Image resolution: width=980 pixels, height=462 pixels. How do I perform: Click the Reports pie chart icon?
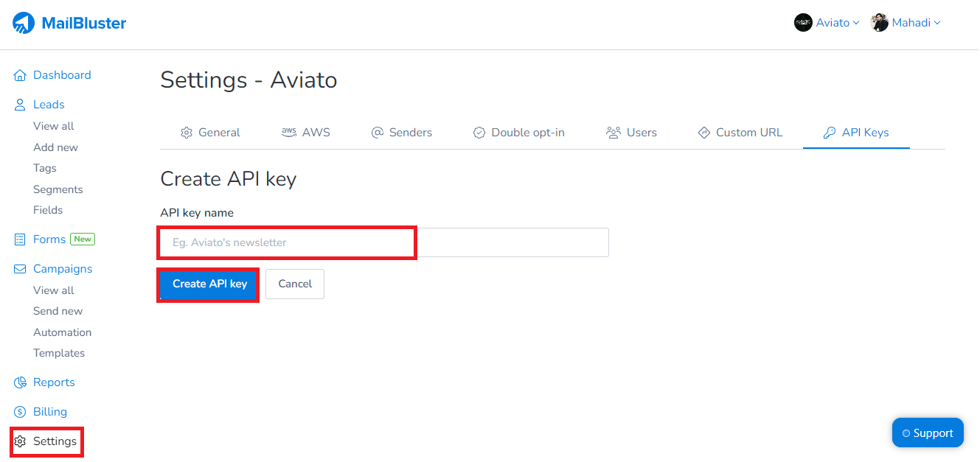pyautogui.click(x=20, y=382)
